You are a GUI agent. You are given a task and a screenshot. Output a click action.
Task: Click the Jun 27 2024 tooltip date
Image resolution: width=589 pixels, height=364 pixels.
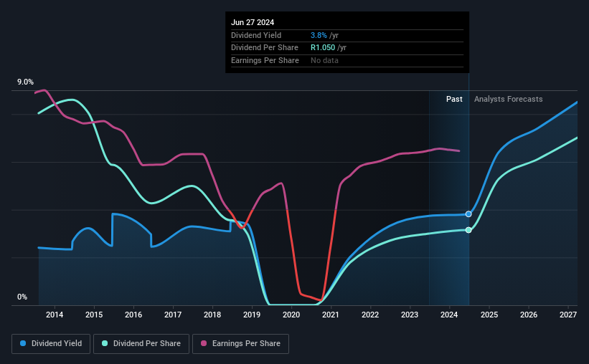(253, 22)
